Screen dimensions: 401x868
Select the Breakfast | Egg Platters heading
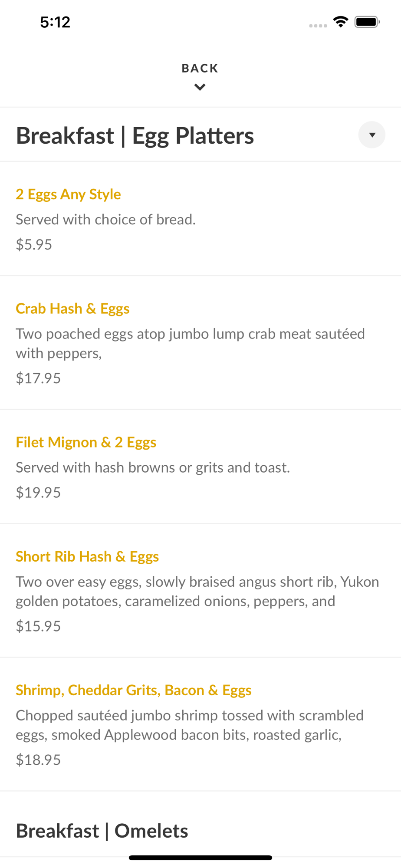[x=135, y=136]
